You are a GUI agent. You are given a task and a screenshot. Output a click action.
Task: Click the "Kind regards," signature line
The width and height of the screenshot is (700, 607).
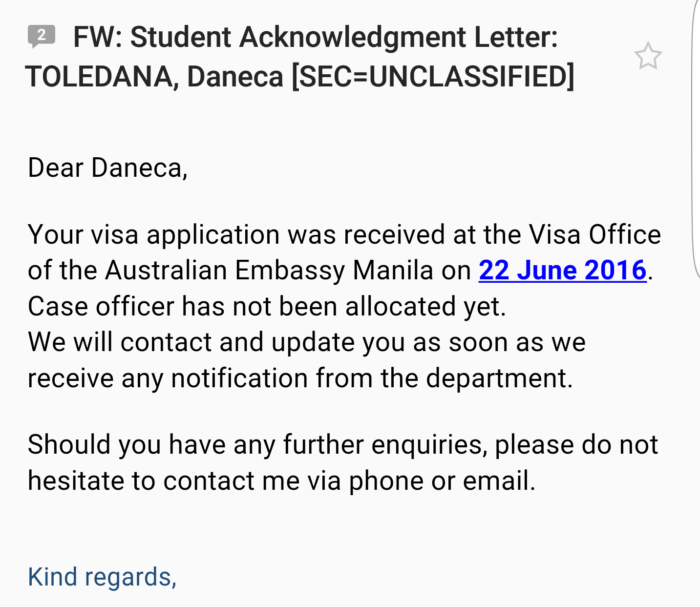click(x=102, y=577)
